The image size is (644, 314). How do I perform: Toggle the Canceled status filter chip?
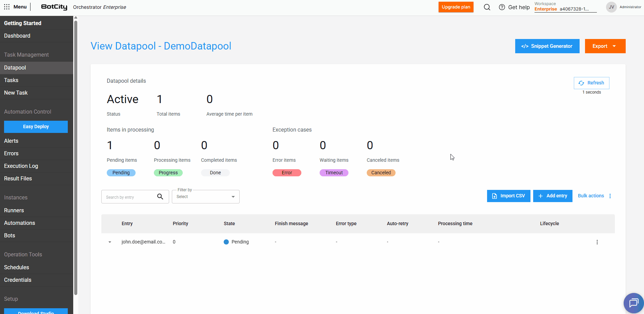click(x=381, y=173)
